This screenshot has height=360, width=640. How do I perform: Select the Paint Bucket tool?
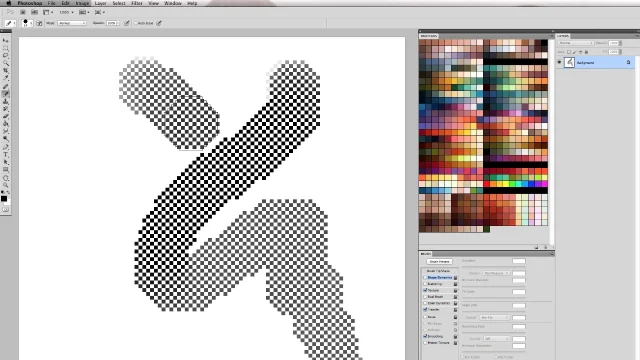[x=5, y=124]
